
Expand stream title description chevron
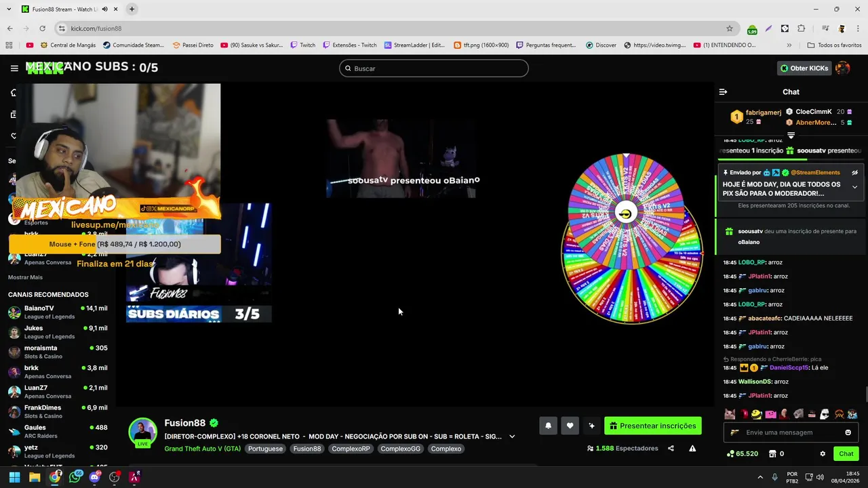click(x=512, y=436)
